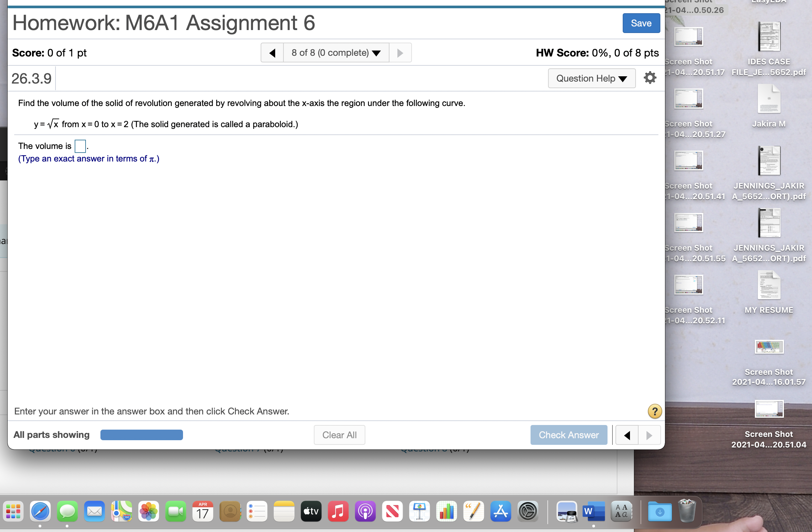
Task: Click the Check Answer button
Action: point(569,435)
